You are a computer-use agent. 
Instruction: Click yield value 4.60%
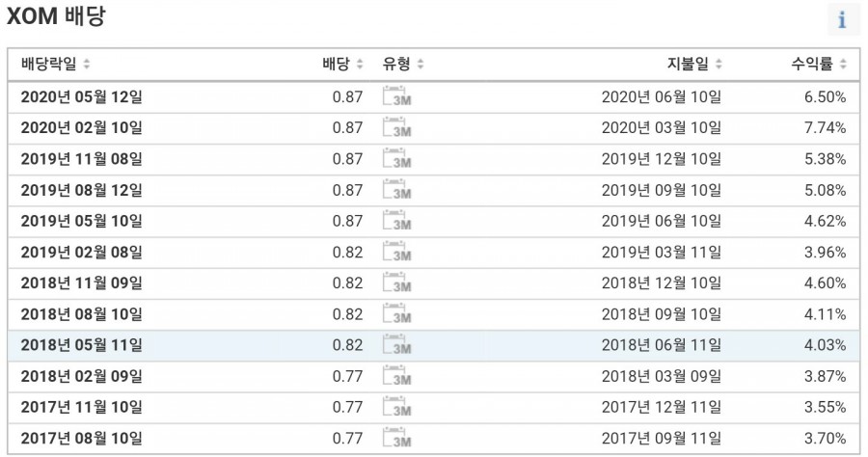tap(825, 282)
